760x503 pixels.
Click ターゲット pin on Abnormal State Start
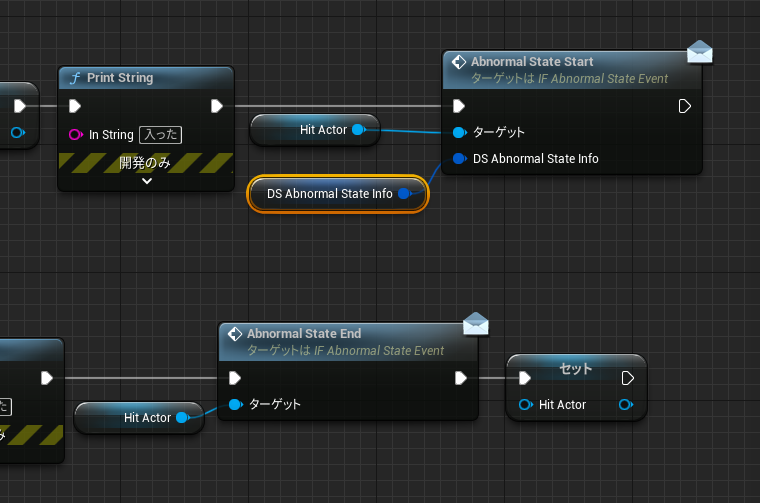(x=459, y=132)
